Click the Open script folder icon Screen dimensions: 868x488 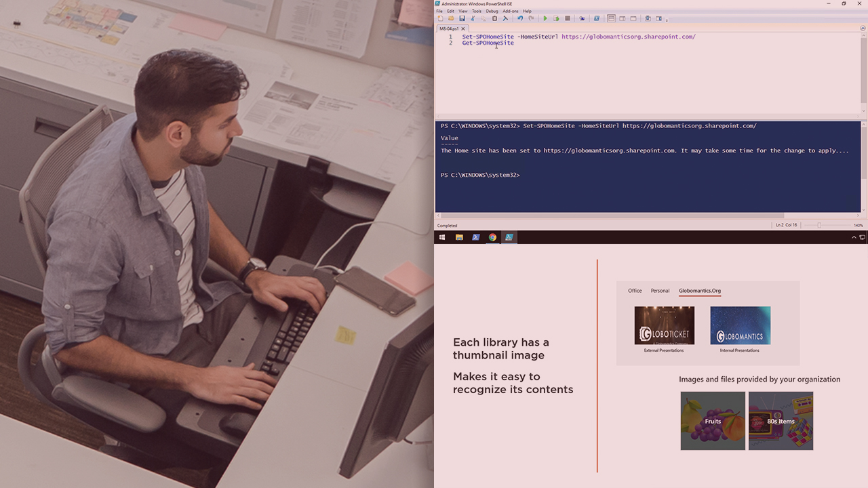pyautogui.click(x=451, y=19)
